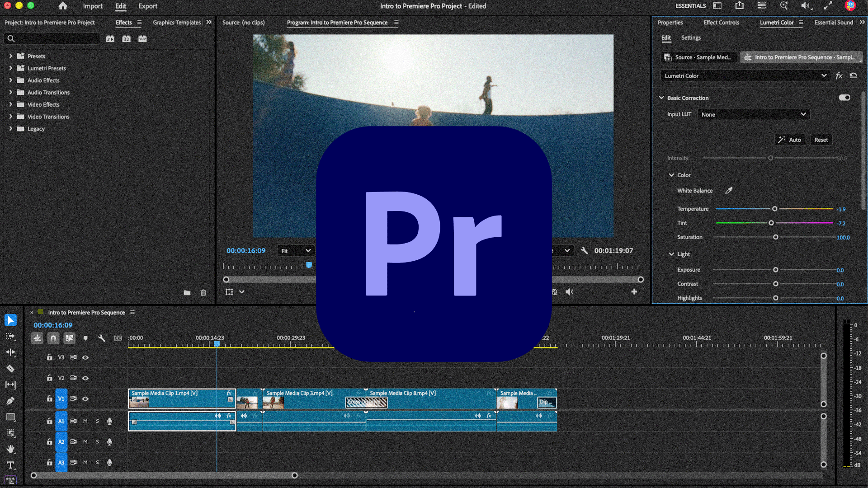Open the Settings tab in Lumetri panel
Viewport: 868px width, 488px height.
tap(691, 38)
